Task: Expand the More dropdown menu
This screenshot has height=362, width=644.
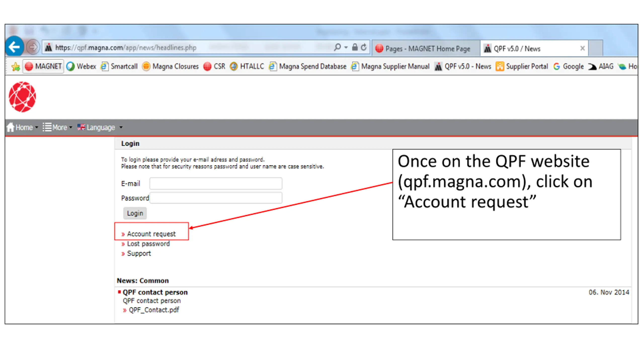Action: click(57, 127)
